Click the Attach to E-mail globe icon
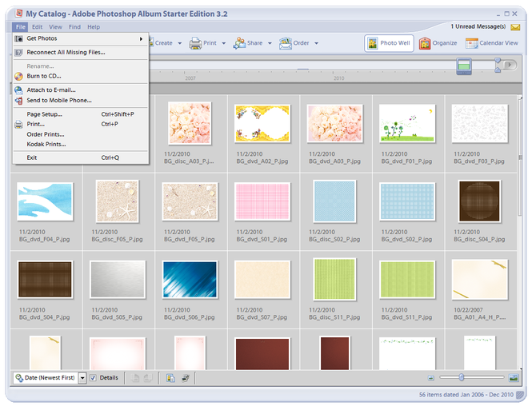The width and height of the screenshot is (532, 406). pyautogui.click(x=18, y=90)
